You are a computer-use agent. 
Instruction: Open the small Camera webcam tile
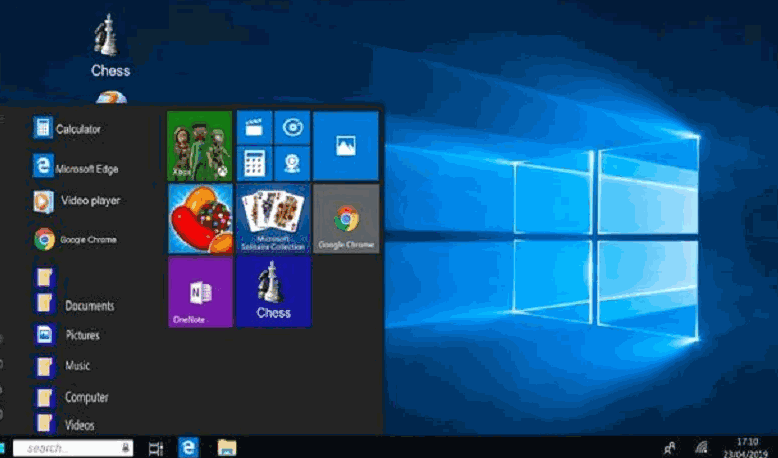(x=291, y=163)
